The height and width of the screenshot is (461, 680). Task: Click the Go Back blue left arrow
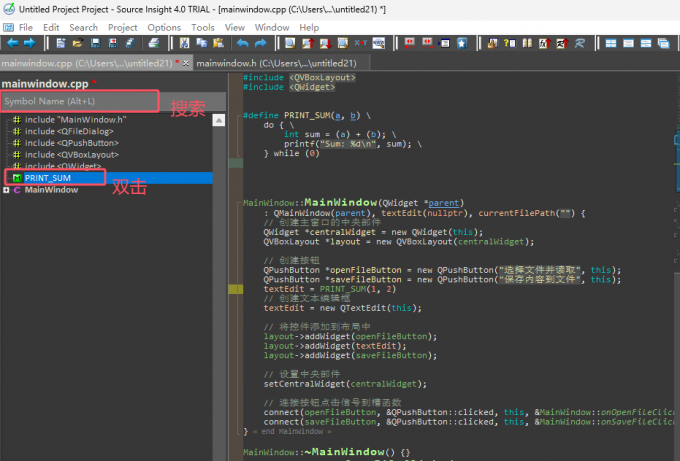coord(13,43)
